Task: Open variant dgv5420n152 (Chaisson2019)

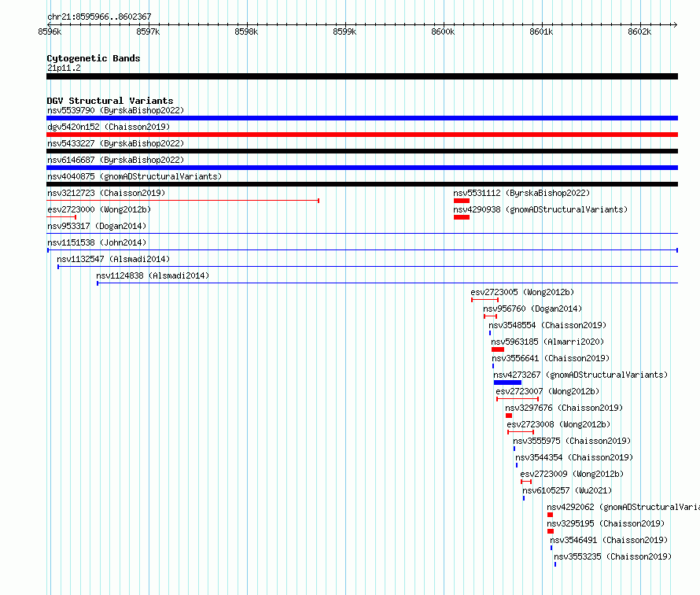Action: click(x=109, y=127)
